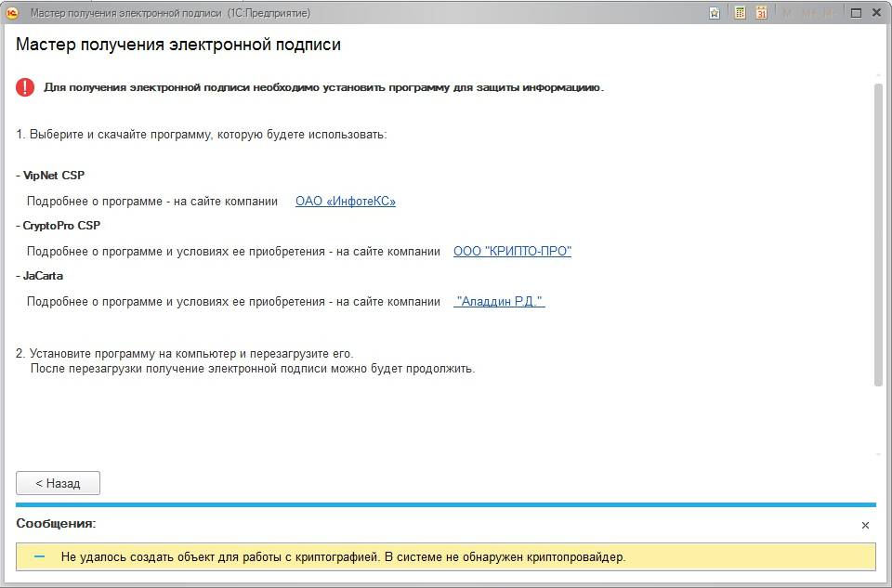Maximize the wizard window
Viewport: 892px width, 588px height.
coord(856,12)
